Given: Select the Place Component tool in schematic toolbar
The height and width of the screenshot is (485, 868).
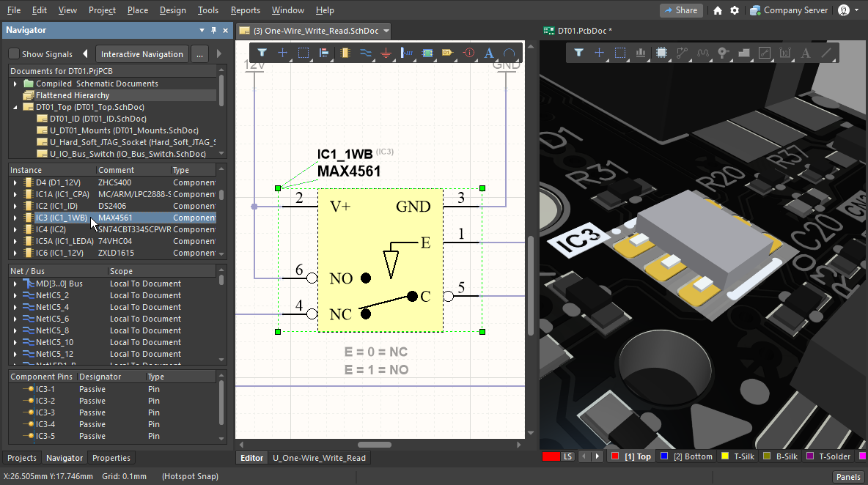Looking at the screenshot, I should tap(345, 53).
